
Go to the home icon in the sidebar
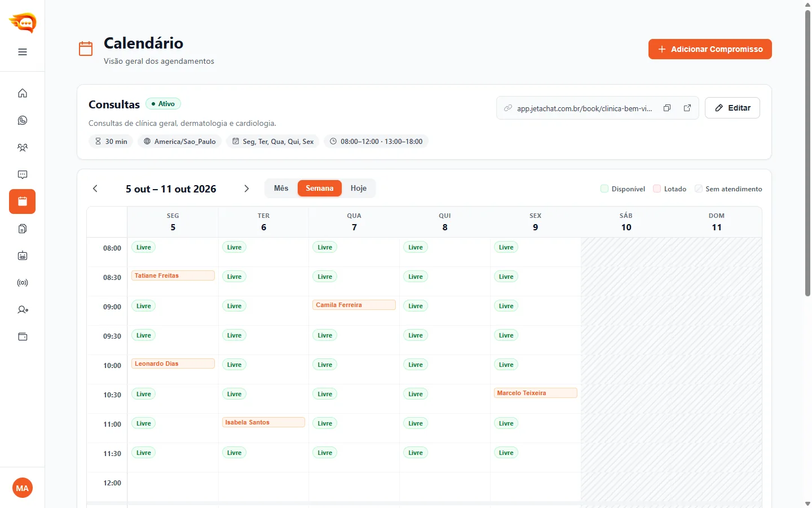coord(23,93)
